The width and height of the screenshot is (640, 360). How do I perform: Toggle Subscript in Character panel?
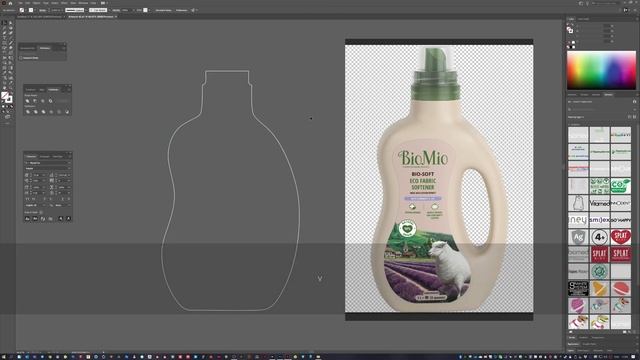click(50, 199)
